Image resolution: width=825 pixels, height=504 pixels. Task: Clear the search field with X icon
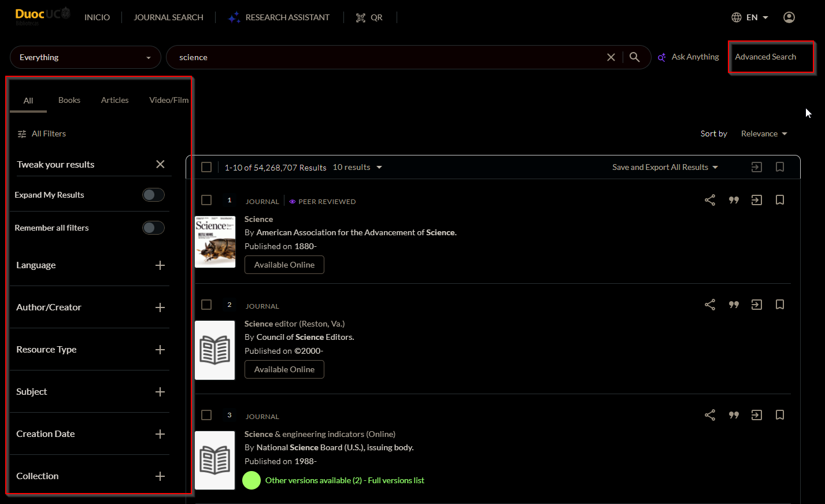(611, 57)
